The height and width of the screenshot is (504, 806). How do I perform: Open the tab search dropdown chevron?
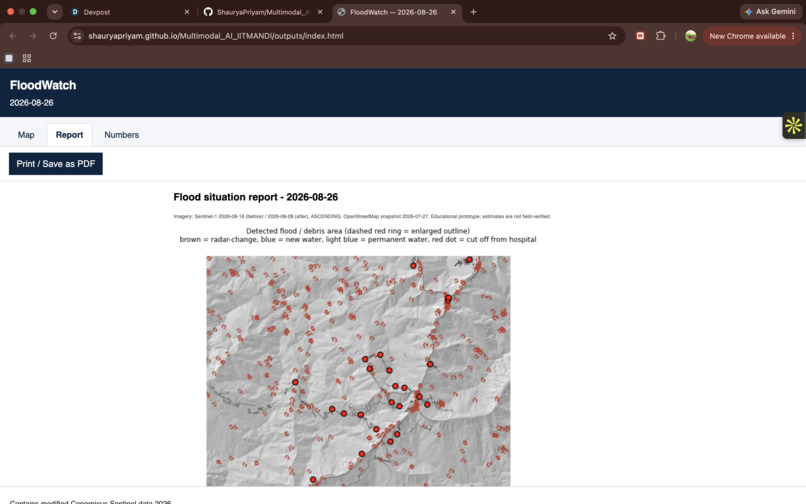coord(54,12)
